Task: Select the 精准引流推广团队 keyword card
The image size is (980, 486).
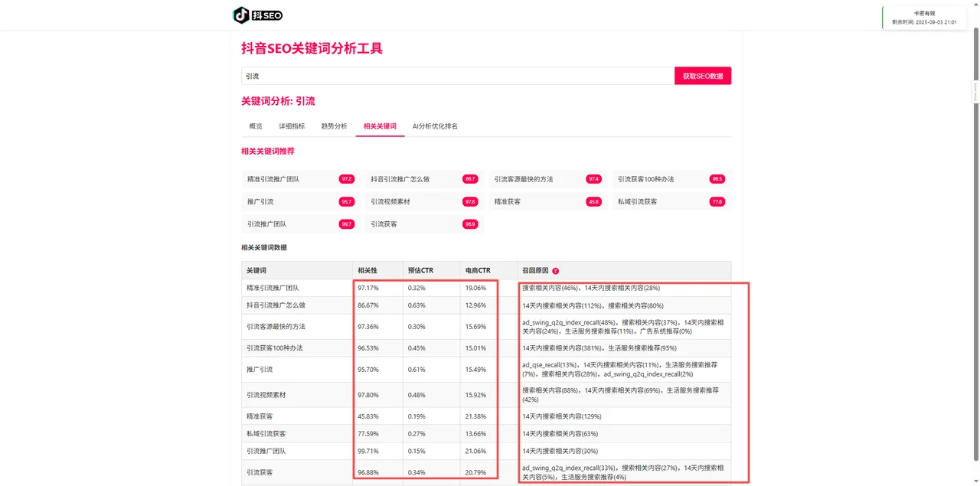Action: (300, 179)
